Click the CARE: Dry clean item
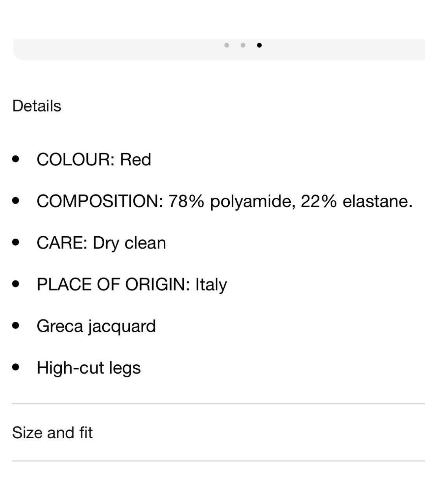This screenshot has width=425, height=504. (x=101, y=243)
